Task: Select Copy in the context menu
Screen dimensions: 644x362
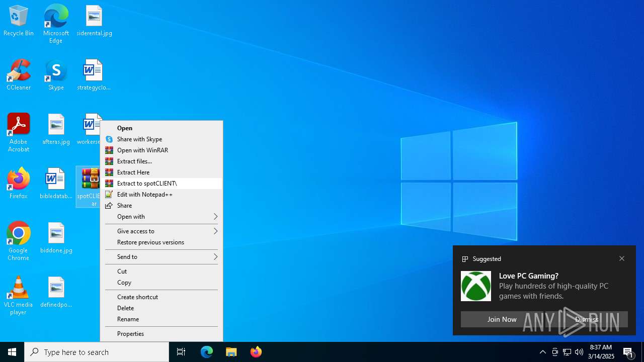Action: 162,283
